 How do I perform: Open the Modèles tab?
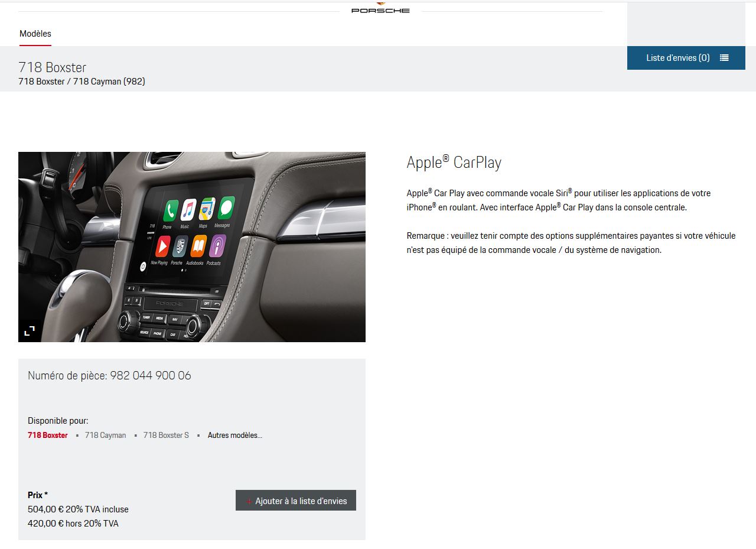[35, 34]
